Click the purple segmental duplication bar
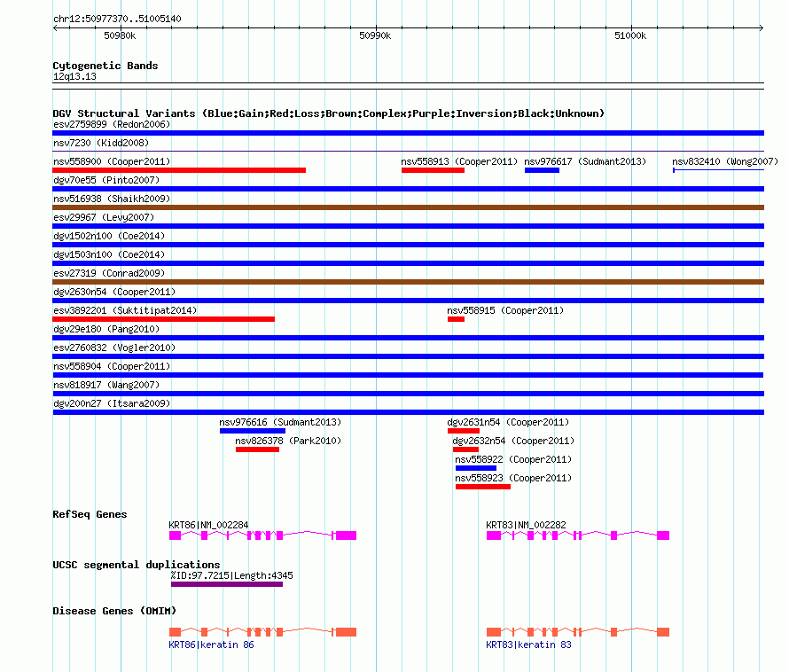Viewport: 789px width, 672px height. (x=227, y=584)
